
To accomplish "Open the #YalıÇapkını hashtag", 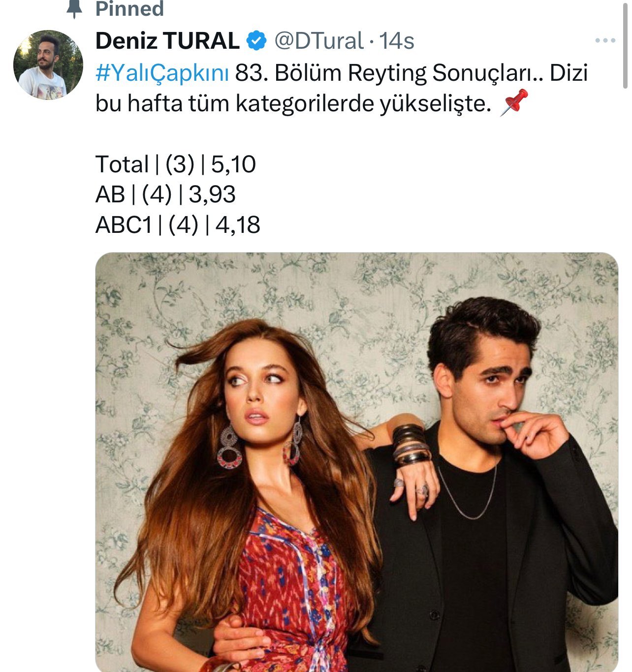I will (x=162, y=73).
